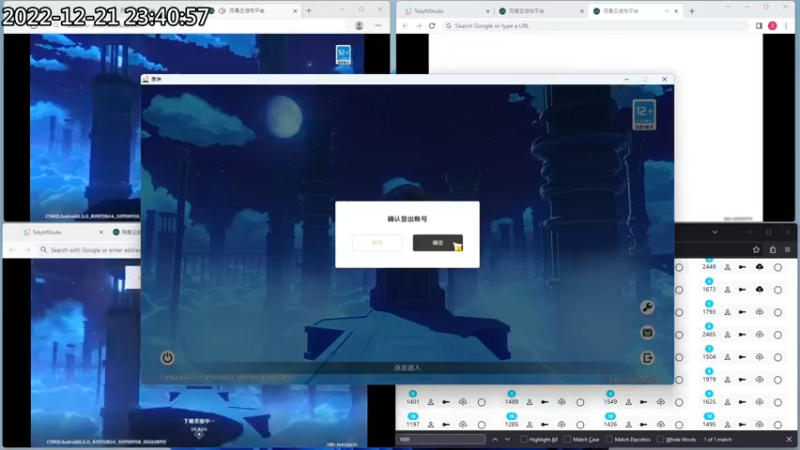Click the key icon in row 2449
Viewport: 800px width, 450px height.
742,267
